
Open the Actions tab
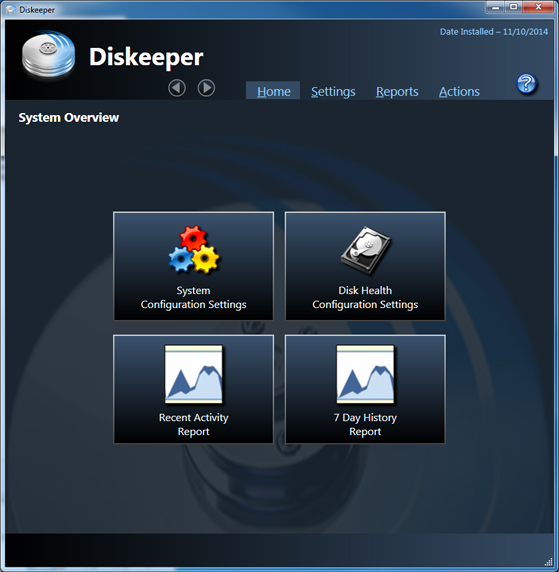click(x=459, y=92)
